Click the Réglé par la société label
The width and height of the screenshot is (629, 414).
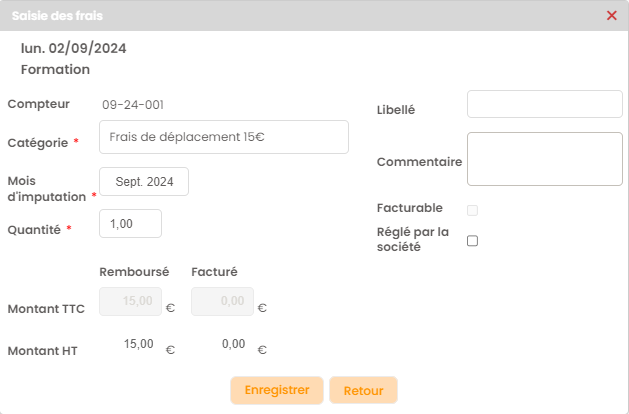(x=413, y=240)
